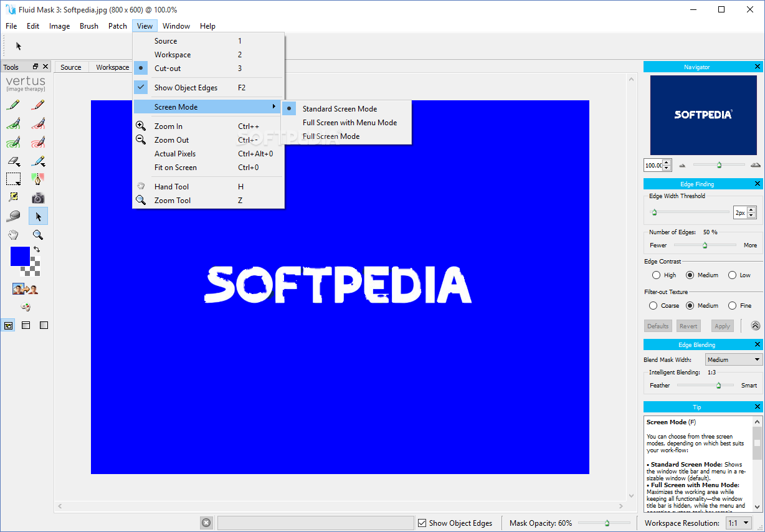Choose Full Screen Mode from submenu
Screen dimensions: 765x532
click(346, 136)
